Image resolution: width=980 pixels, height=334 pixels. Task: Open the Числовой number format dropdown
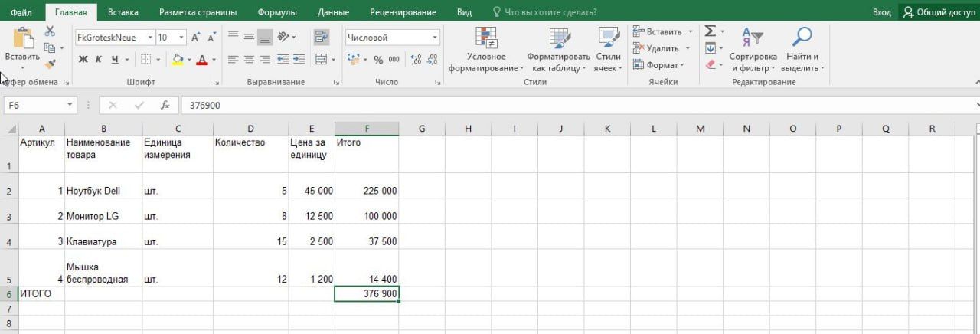[x=435, y=37]
